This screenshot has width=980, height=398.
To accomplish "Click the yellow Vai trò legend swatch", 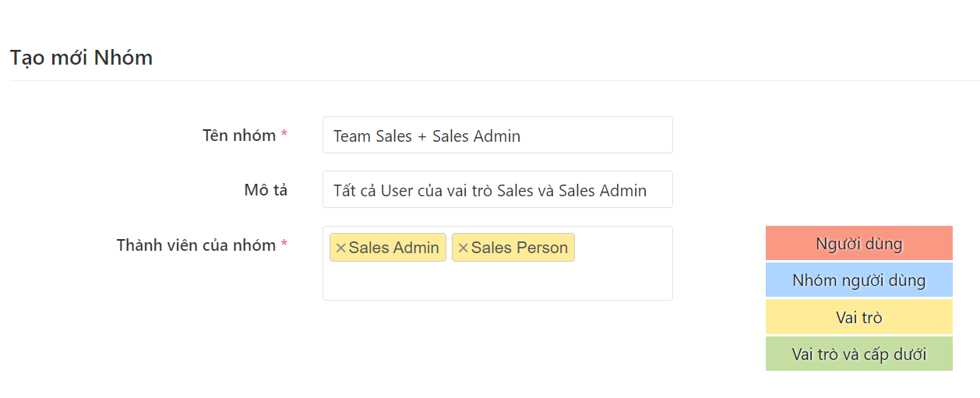I will pos(858,317).
